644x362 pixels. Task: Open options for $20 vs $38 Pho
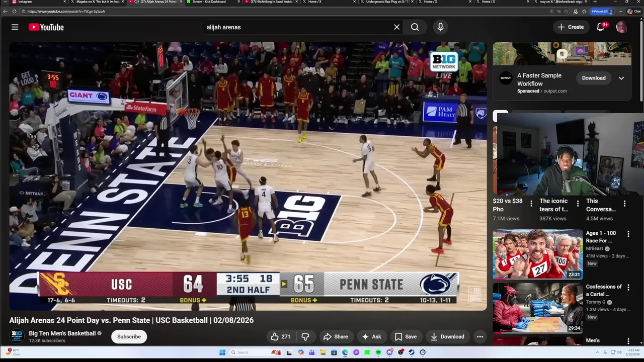coord(531,204)
